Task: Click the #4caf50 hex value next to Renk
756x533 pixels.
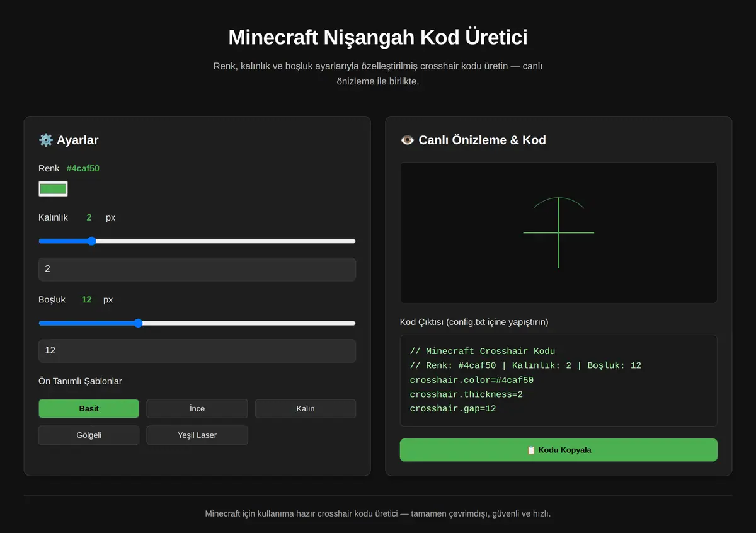Action: click(x=83, y=168)
